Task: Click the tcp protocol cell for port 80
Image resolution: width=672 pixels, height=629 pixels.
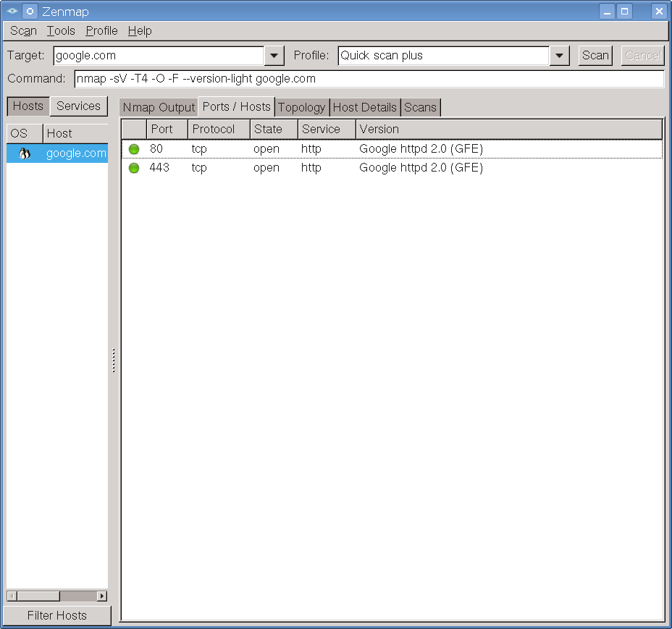Action: coord(199,149)
